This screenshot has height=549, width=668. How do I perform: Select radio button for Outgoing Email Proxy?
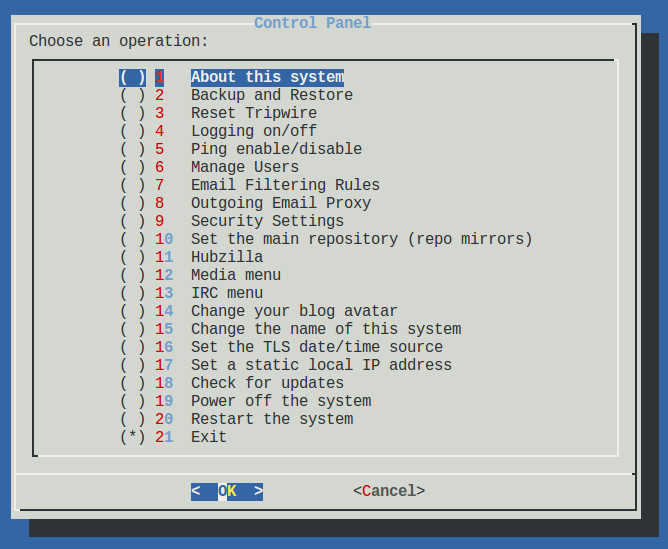tap(132, 203)
